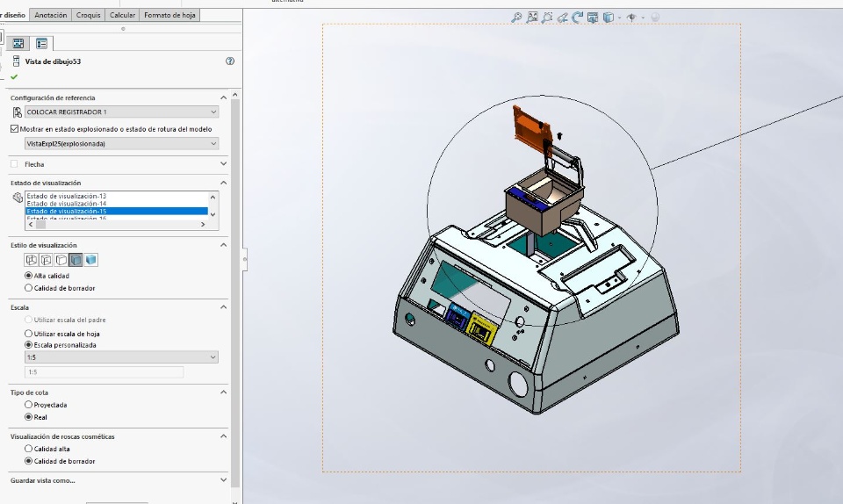Screen dimensions: 843x504
Task: Collapse the Escala section
Action: pyautogui.click(x=224, y=307)
